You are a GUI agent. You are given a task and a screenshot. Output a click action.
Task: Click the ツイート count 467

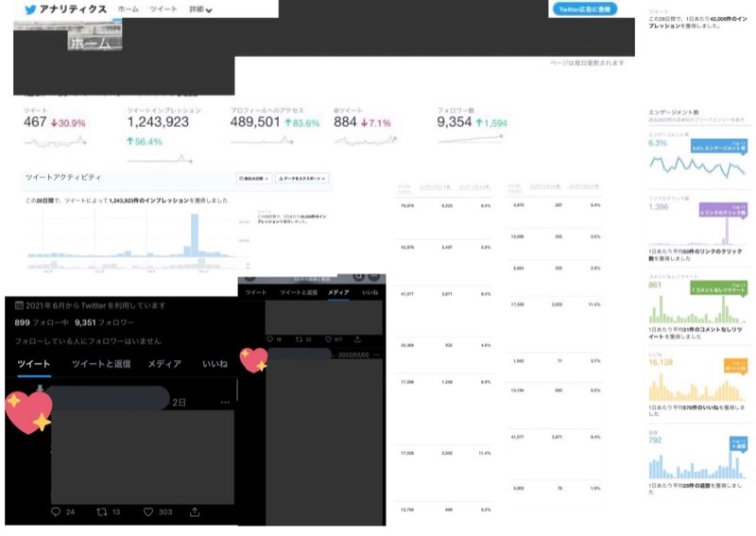[x=35, y=122]
